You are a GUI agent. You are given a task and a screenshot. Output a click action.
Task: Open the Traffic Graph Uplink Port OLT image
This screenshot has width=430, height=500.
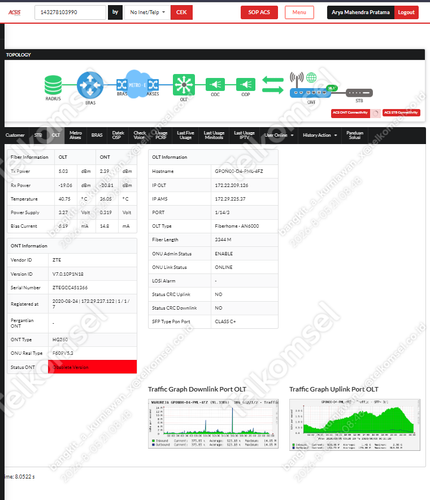coord(355,425)
